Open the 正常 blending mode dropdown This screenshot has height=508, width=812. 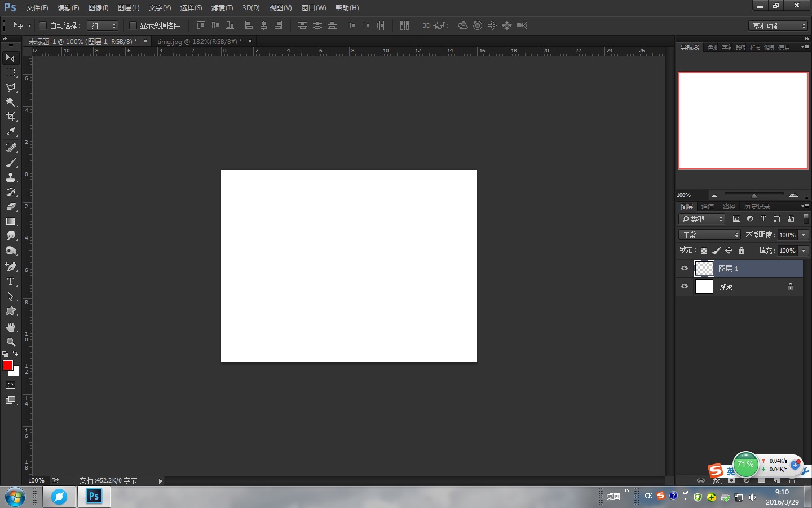coord(708,234)
